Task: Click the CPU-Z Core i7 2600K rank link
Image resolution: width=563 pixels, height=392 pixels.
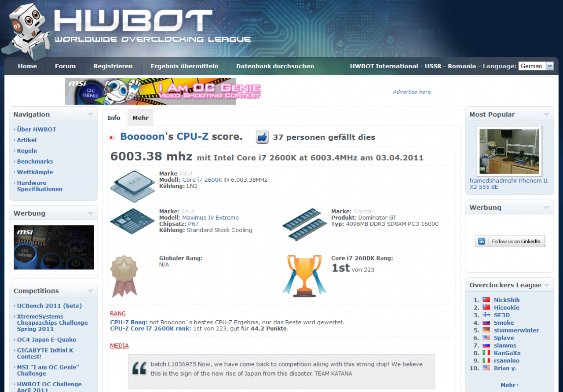Action: (150, 329)
